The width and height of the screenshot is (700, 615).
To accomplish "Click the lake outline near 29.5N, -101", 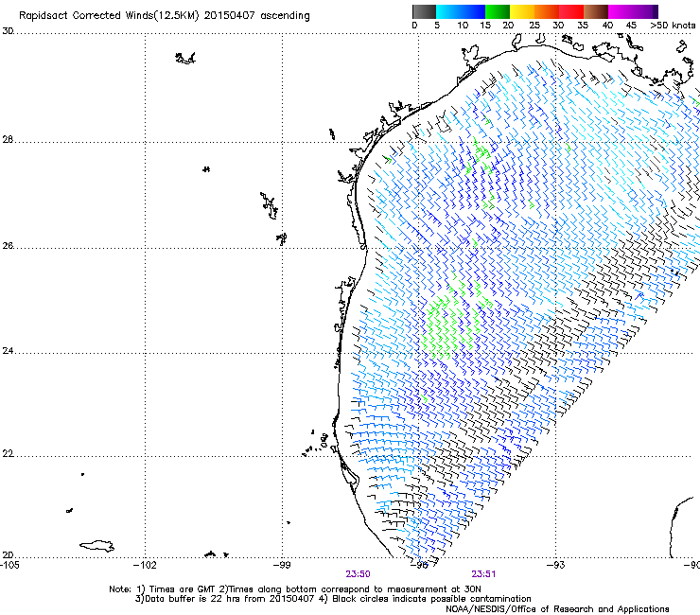I will point(184,58).
